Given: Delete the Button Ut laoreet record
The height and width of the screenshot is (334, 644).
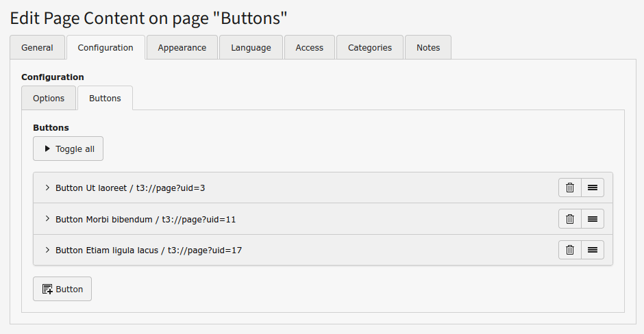Looking at the screenshot, I should (569, 188).
